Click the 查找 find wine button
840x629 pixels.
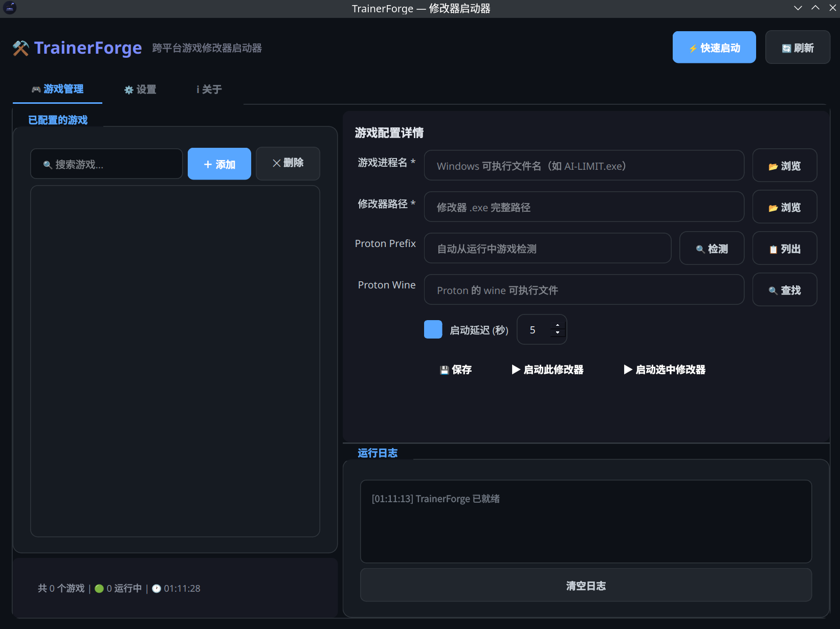pos(785,290)
